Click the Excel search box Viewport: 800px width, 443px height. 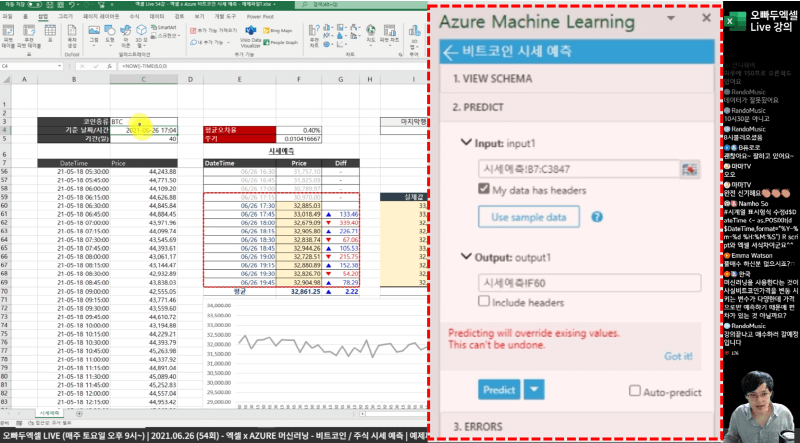coord(361,5)
